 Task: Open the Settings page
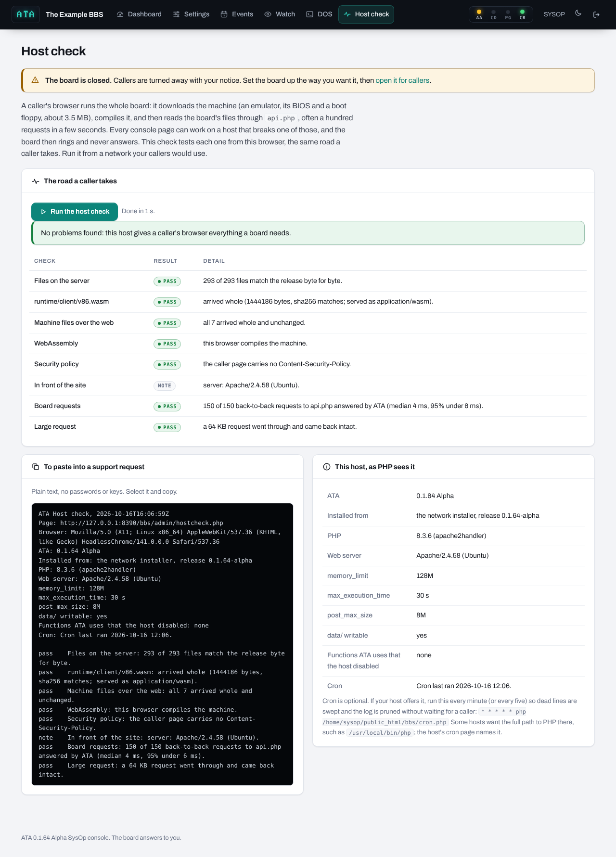pyautogui.click(x=191, y=14)
